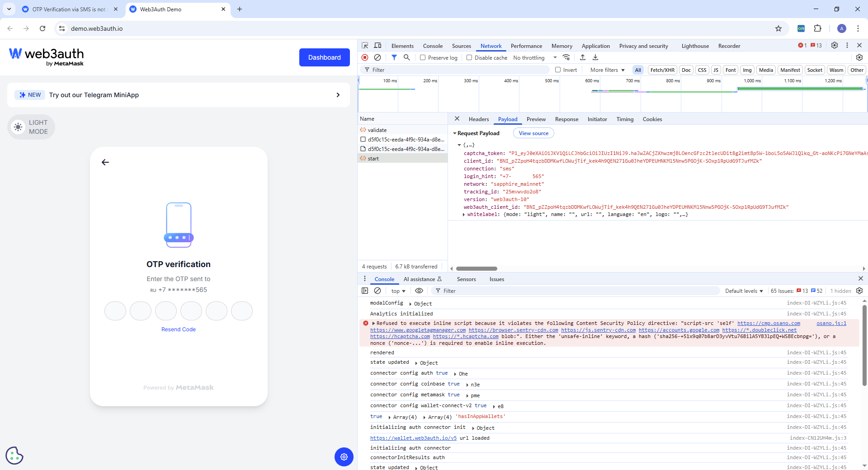Stop recording network log
This screenshot has height=470, width=868.
coord(365,57)
